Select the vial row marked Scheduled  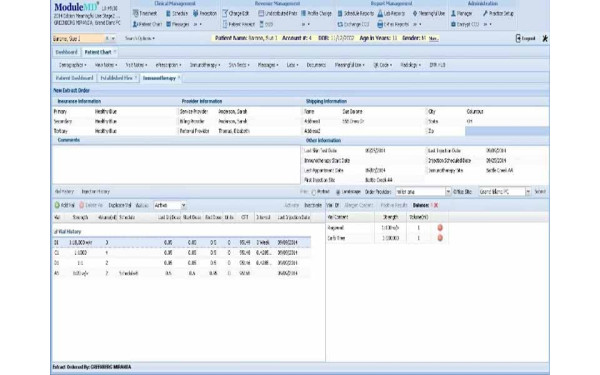click(x=181, y=273)
